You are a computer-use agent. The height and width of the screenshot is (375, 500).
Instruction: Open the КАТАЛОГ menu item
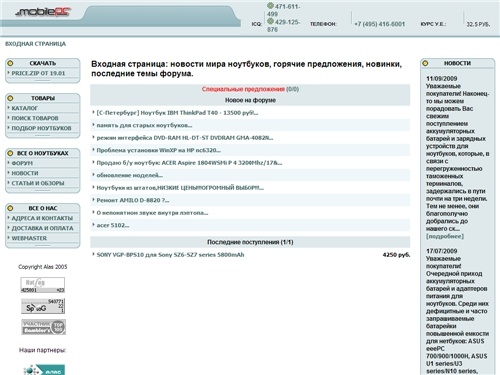pos(25,108)
